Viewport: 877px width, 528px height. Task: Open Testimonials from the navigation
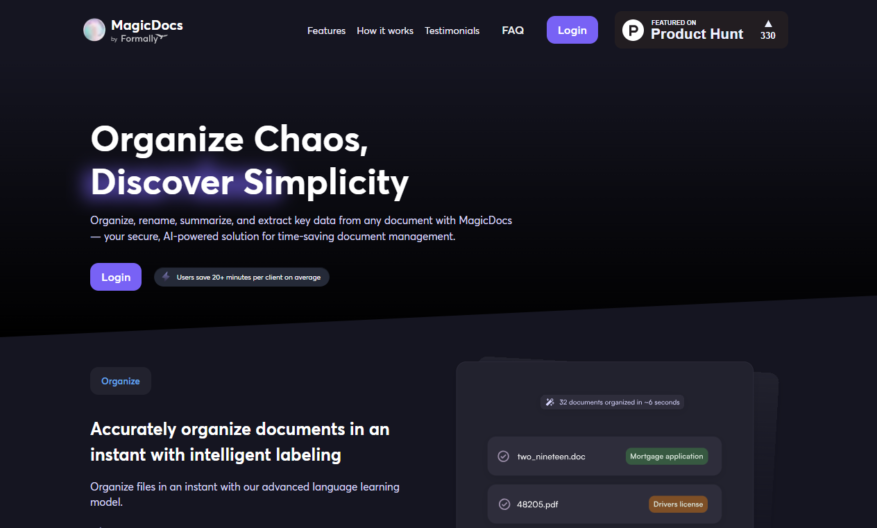452,31
